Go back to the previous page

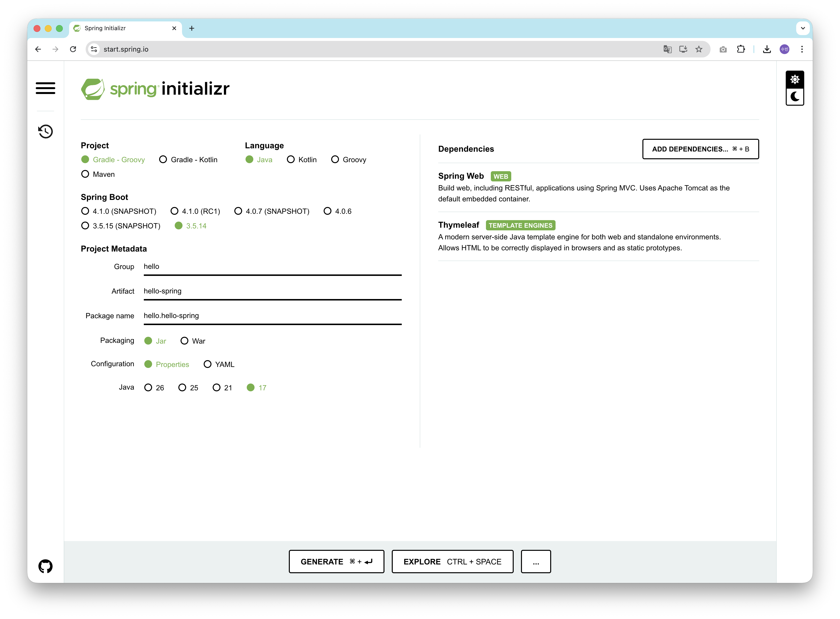point(38,49)
